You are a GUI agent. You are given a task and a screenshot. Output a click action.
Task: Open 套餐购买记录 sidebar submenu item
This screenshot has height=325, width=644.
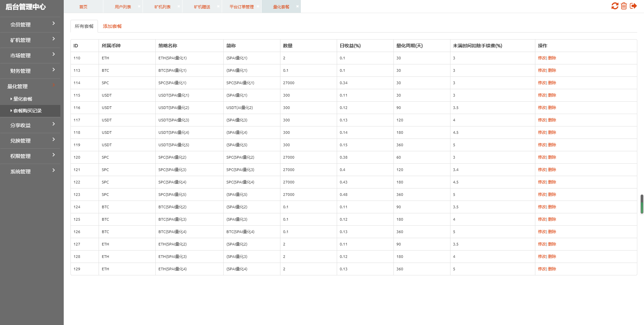pos(30,111)
